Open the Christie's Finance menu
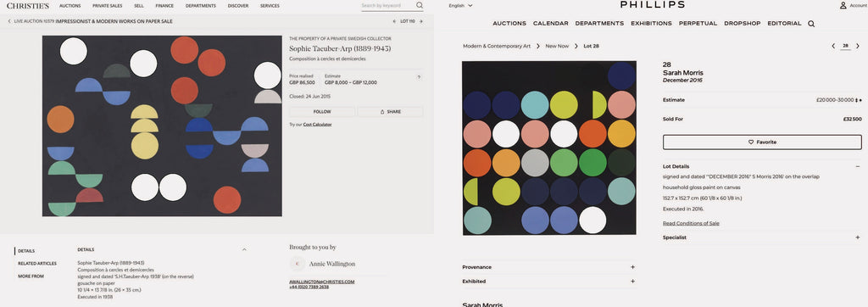This screenshot has height=307, width=868. (x=164, y=6)
